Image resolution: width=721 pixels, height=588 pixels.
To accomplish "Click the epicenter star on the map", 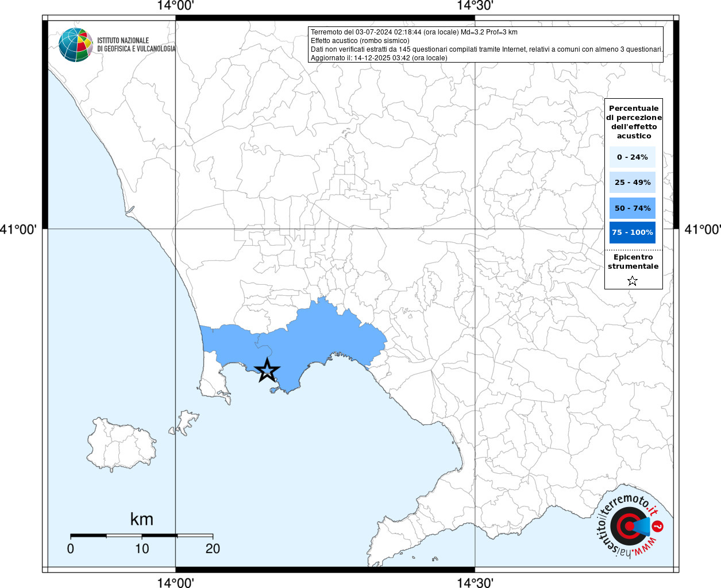I will tap(267, 370).
